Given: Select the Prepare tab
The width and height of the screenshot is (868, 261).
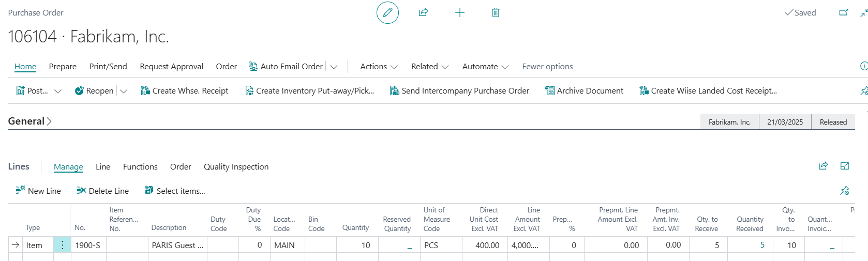Looking at the screenshot, I should point(63,66).
